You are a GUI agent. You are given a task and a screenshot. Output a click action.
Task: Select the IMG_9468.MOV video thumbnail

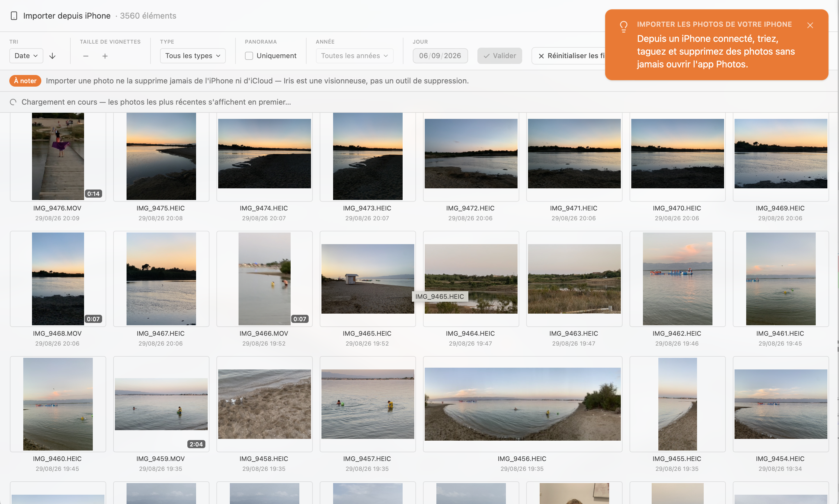click(58, 279)
